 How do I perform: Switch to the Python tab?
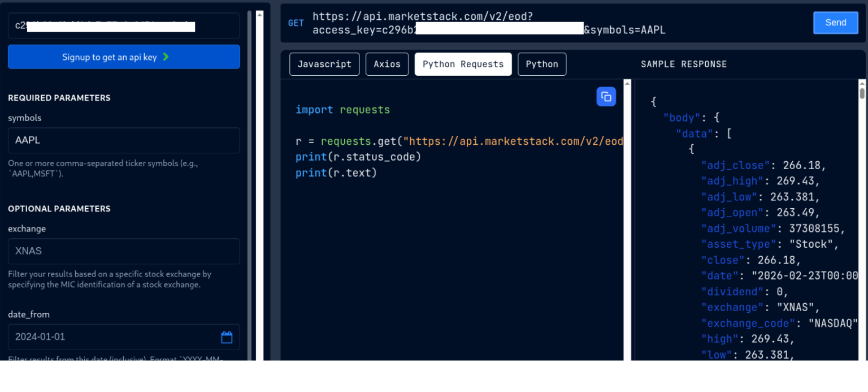pos(542,64)
